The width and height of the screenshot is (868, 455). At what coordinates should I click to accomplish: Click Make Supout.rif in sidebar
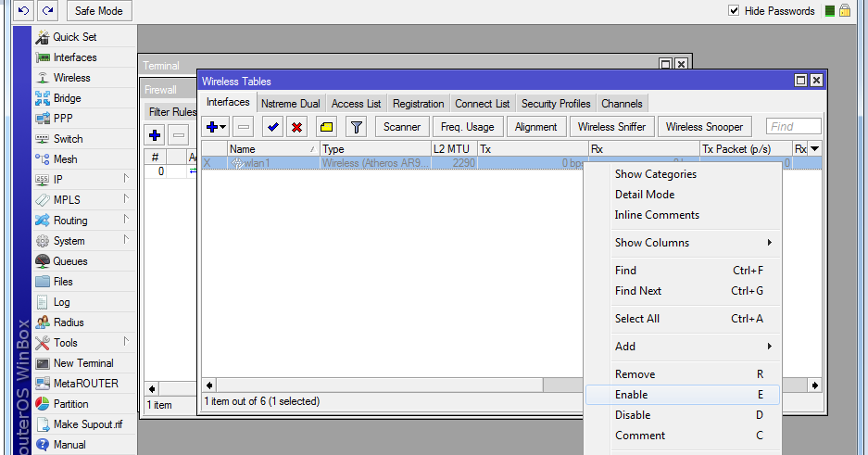click(x=87, y=424)
